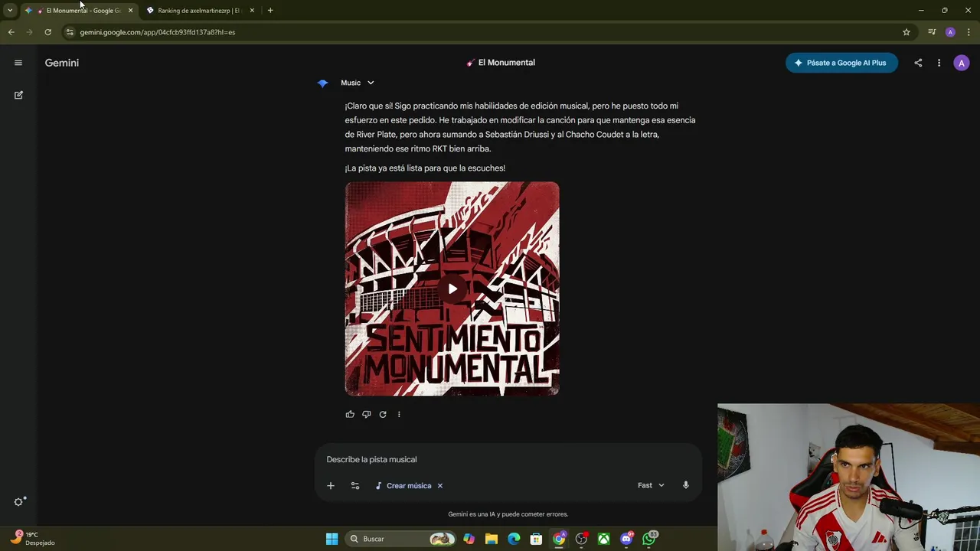This screenshot has height=551, width=980.
Task: Open OBS Studio from the taskbar
Action: (x=582, y=539)
